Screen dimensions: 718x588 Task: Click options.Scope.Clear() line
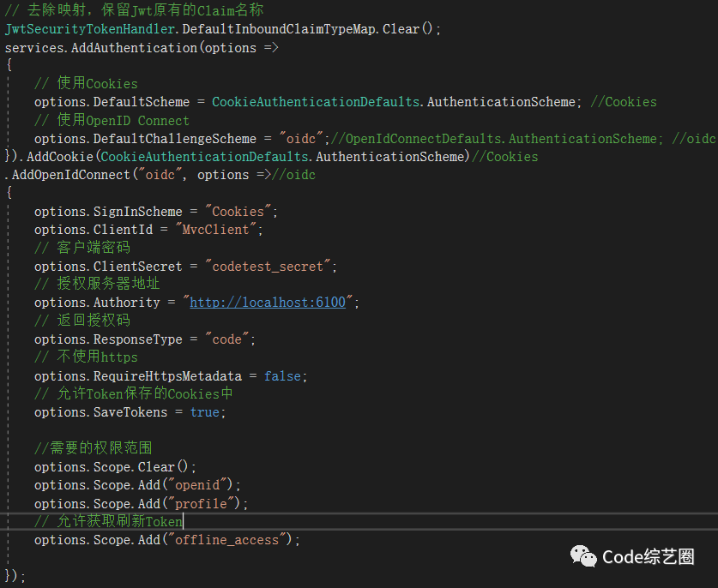point(116,467)
